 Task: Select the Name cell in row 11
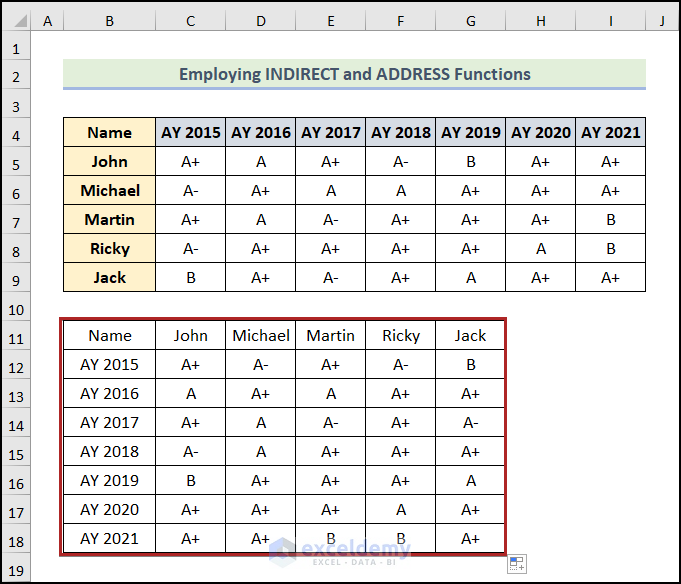coord(109,336)
